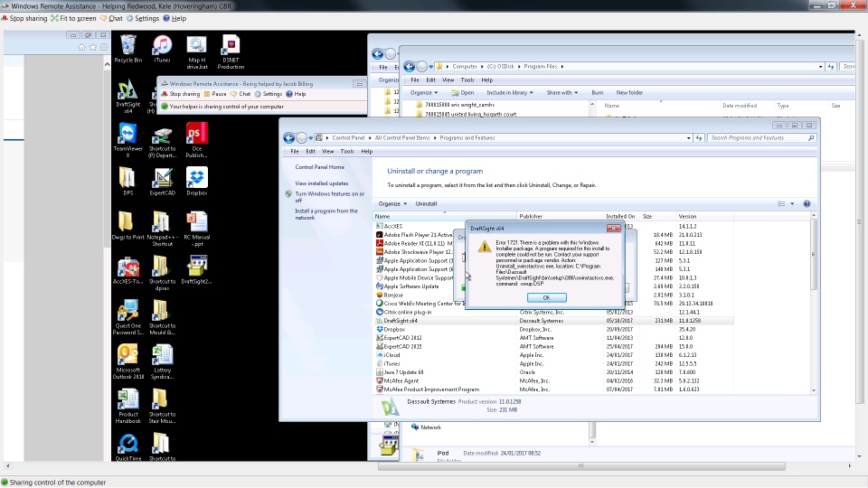868x488 pixels.
Task: Open File menu in Programs and Features
Action: [295, 151]
